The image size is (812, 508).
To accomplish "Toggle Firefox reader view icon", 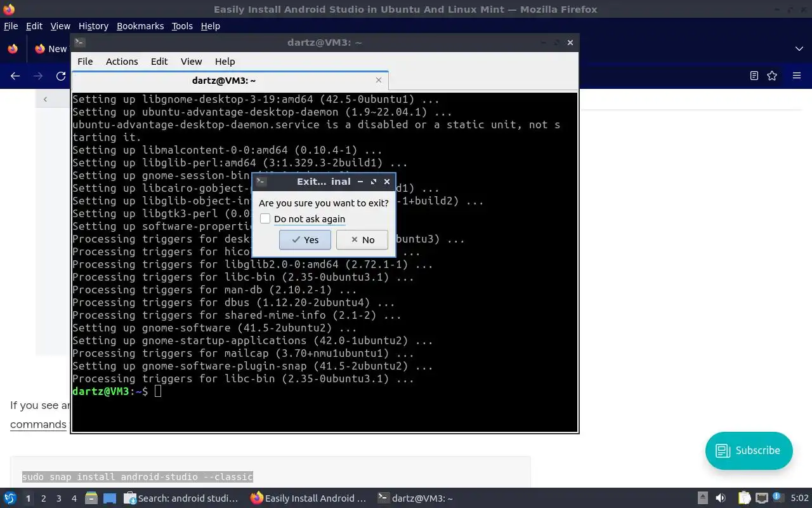I will pos(754,76).
